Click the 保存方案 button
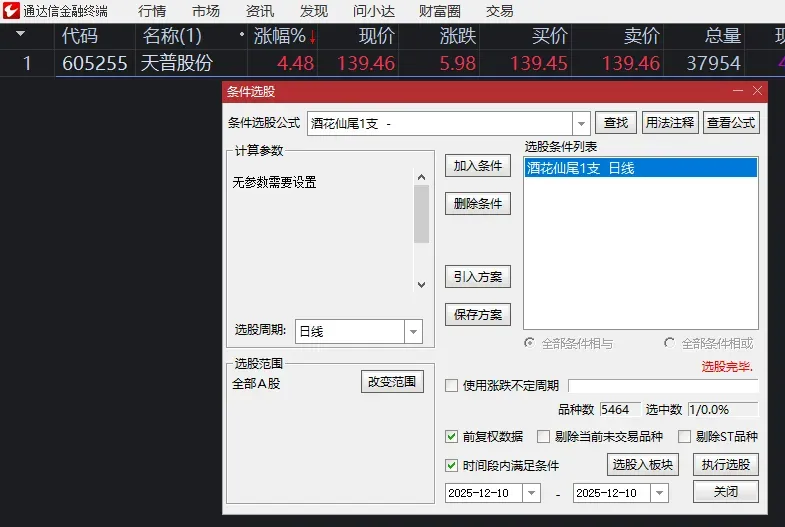785x527 pixels. [x=478, y=315]
